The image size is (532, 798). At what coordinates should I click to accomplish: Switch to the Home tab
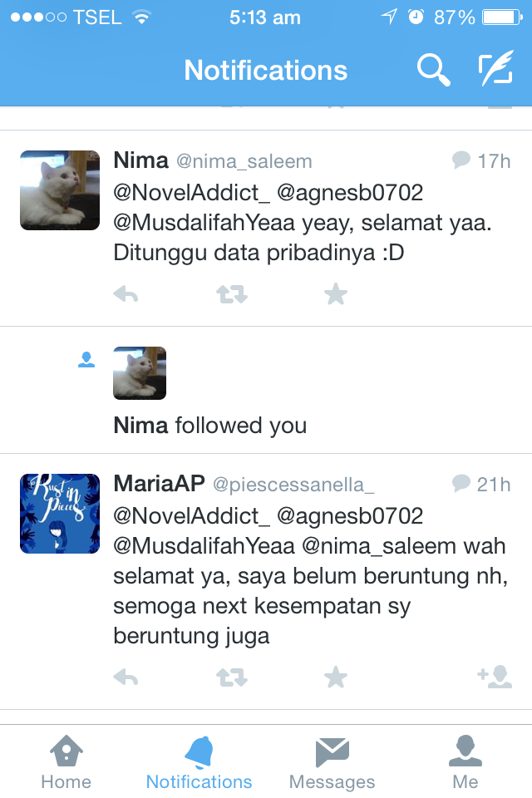66,762
